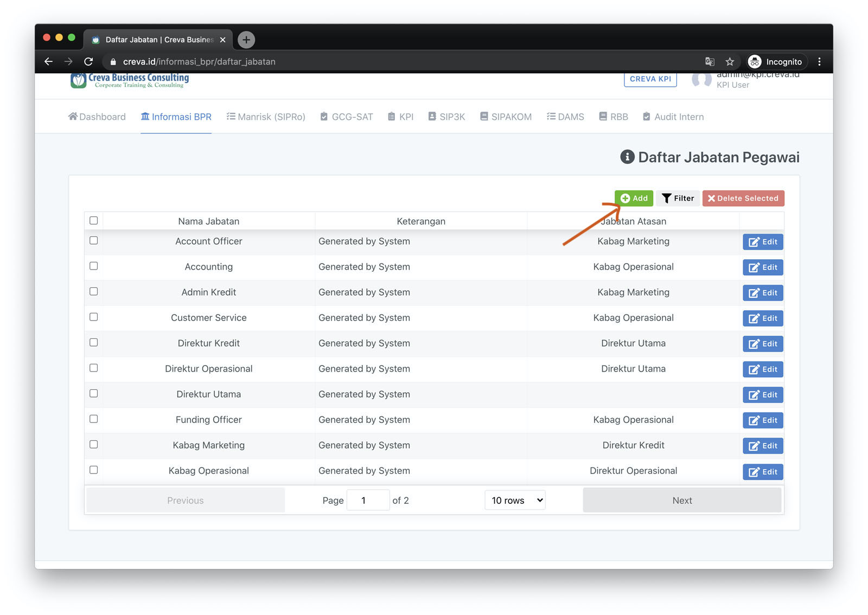Click the CREVA KPI button
Image resolution: width=868 pixels, height=615 pixels.
pos(650,79)
